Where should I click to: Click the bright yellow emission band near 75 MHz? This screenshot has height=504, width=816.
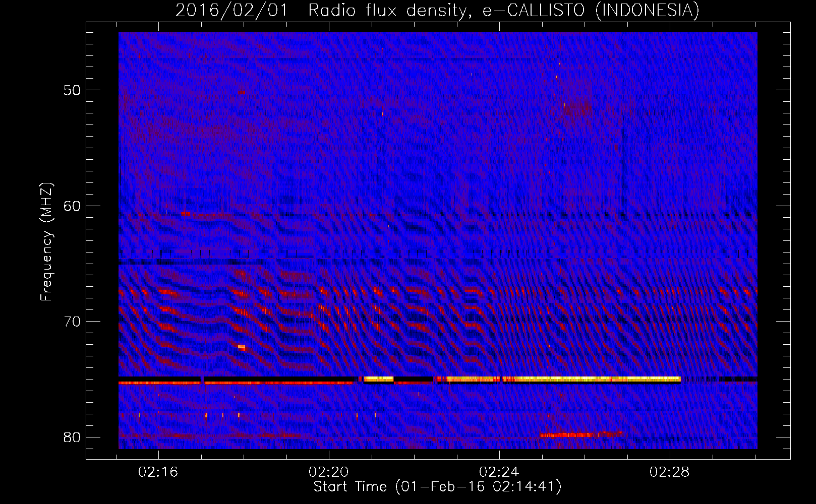point(557,379)
